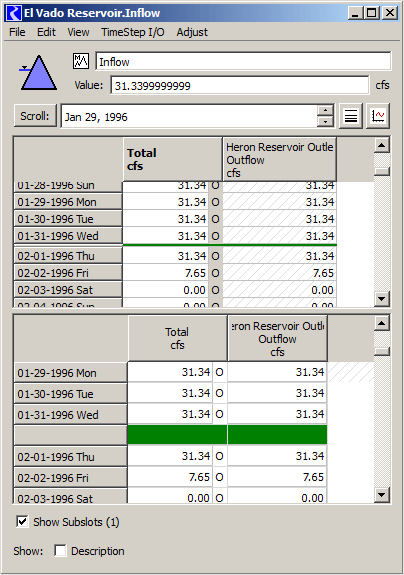Click upper table scrollbar up arrow
The image size is (404, 575).
click(381, 145)
